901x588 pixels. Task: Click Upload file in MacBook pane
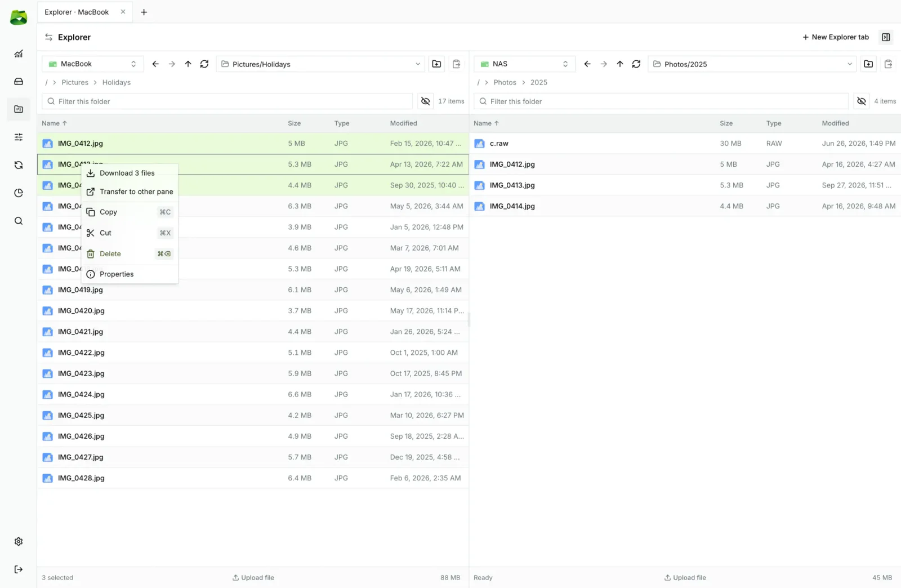(253, 578)
